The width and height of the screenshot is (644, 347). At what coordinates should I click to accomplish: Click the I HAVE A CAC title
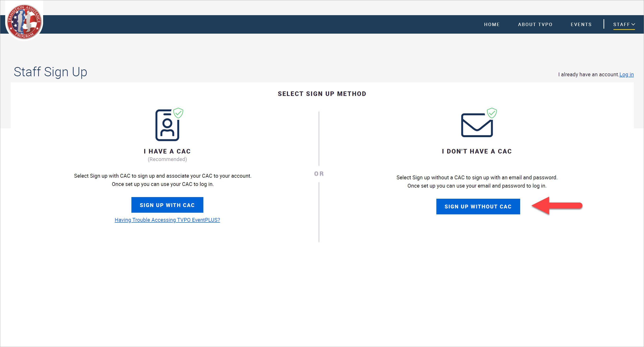167,151
